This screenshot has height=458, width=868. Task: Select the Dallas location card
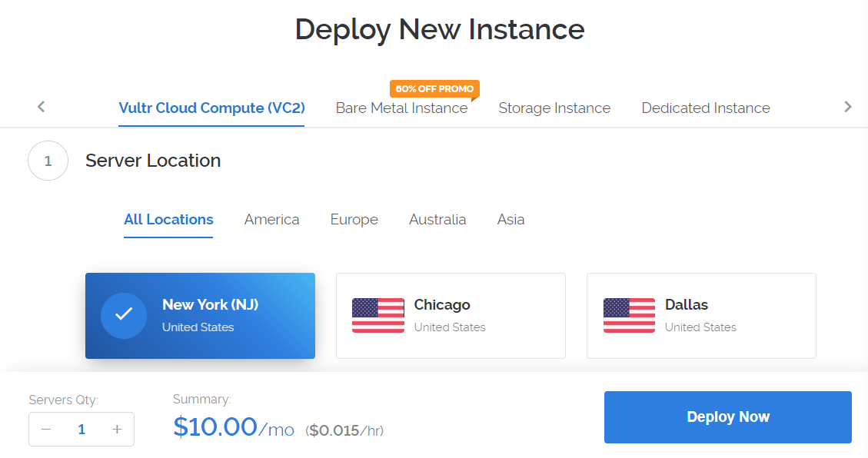point(701,316)
